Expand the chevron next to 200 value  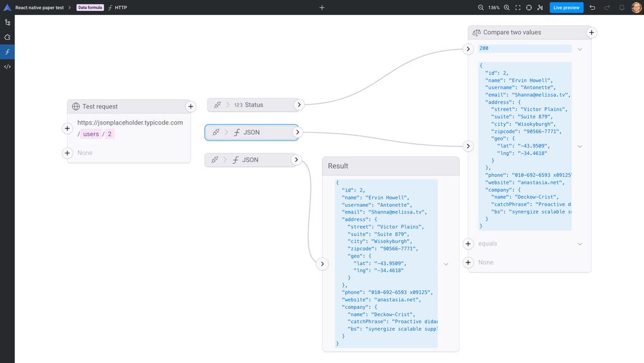tap(580, 49)
